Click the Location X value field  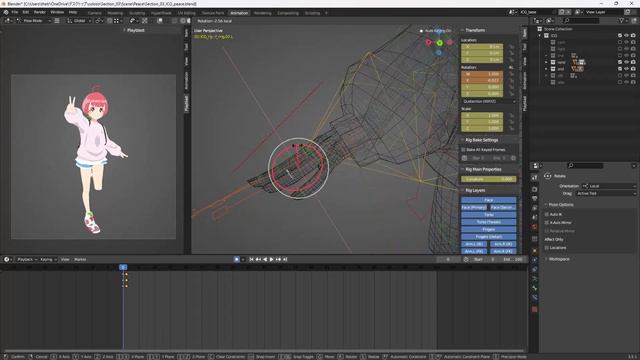coord(482,47)
